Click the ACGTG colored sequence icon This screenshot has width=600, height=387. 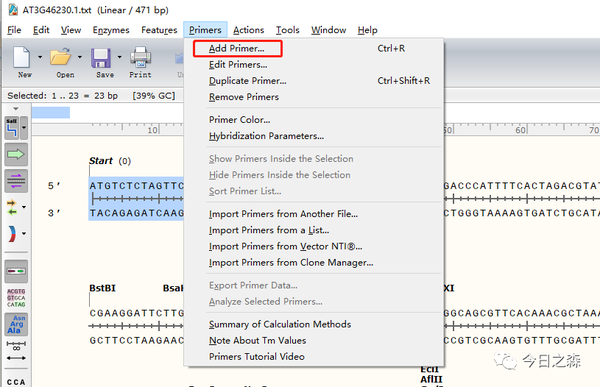(16, 298)
